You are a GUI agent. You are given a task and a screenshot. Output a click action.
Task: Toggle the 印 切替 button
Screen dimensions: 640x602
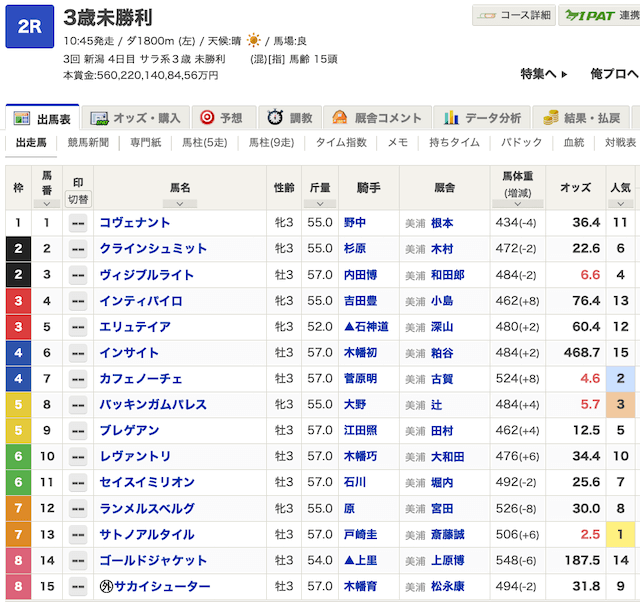[78, 198]
